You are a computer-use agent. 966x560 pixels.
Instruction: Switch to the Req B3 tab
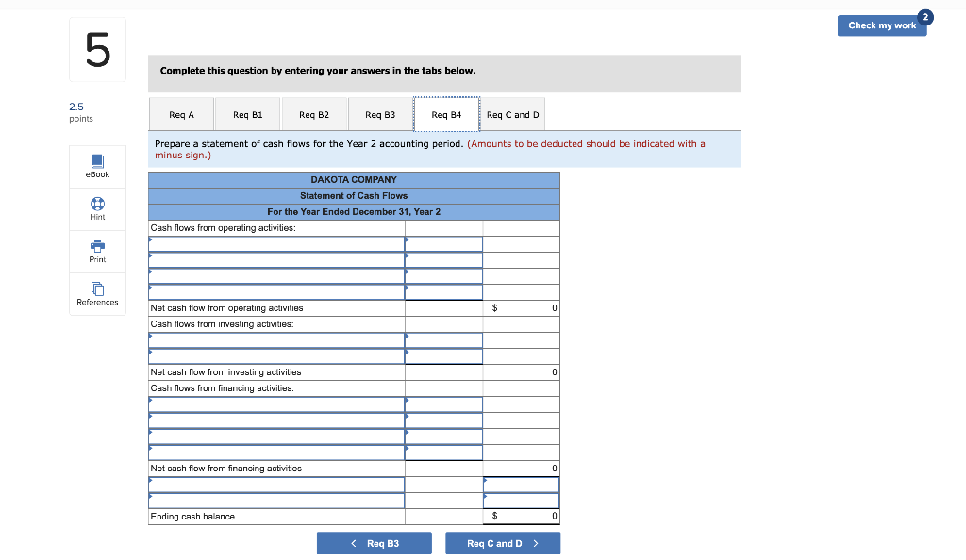380,114
